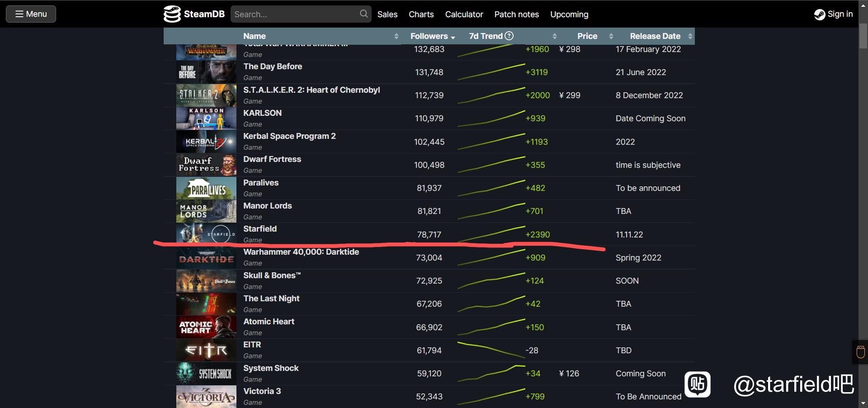Click The Day Before thumbnail image
This screenshot has height=408, width=868.
(206, 72)
